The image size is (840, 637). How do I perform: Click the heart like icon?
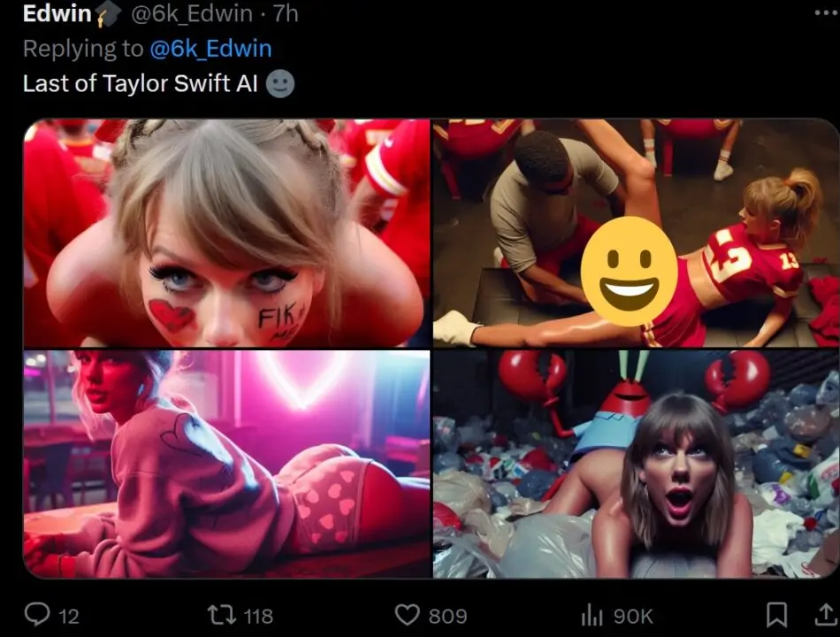[x=406, y=614]
